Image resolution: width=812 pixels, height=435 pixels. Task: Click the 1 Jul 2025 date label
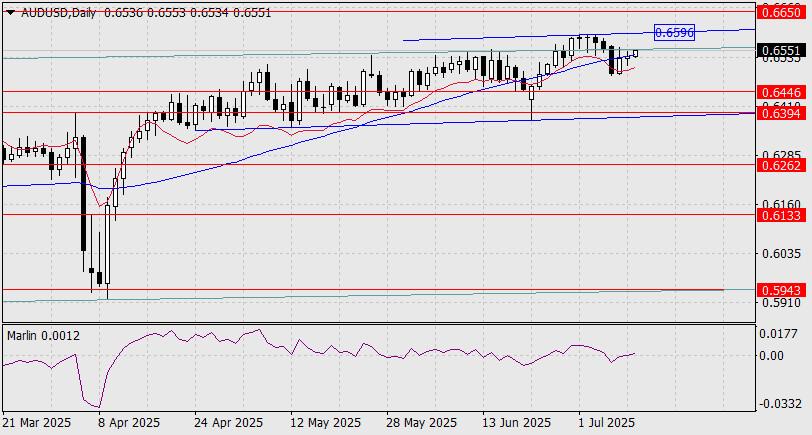point(606,423)
